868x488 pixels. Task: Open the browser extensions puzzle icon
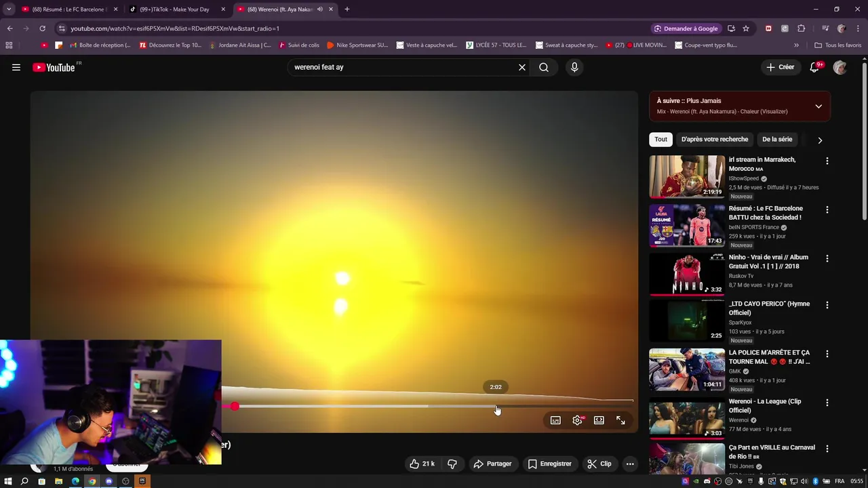coord(801,28)
